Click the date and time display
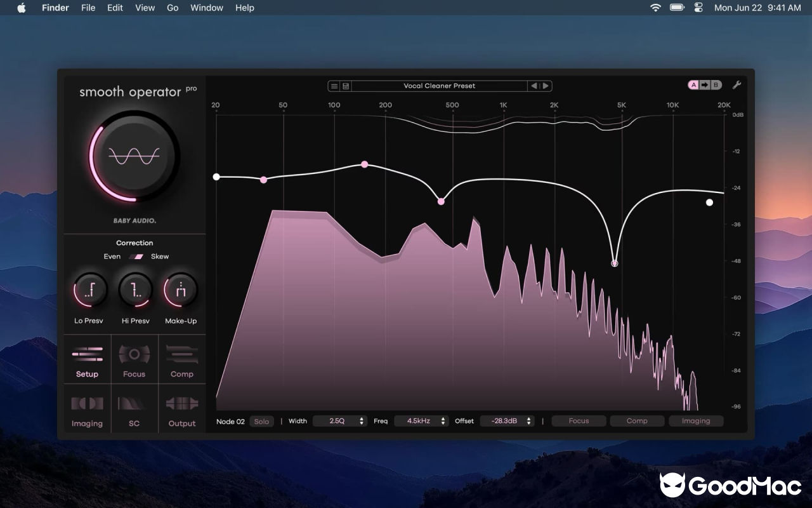 757,8
